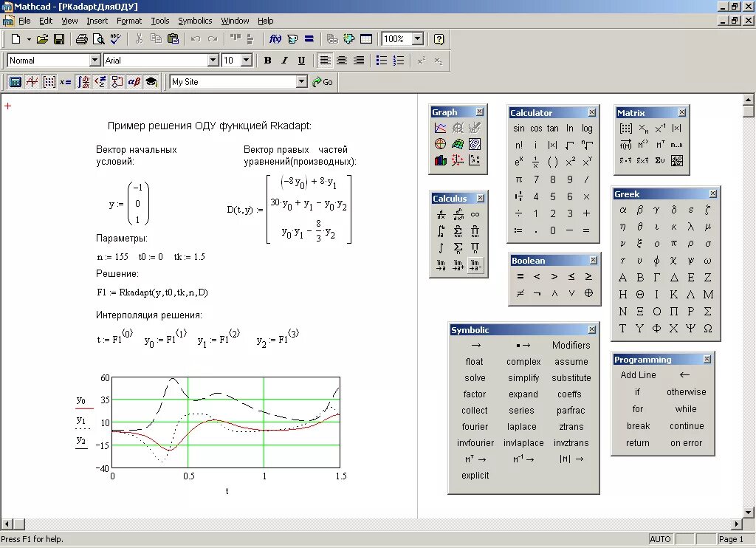Image resolution: width=756 pixels, height=548 pixels.
Task: Click otherwise in Programming palette
Action: [x=686, y=392]
